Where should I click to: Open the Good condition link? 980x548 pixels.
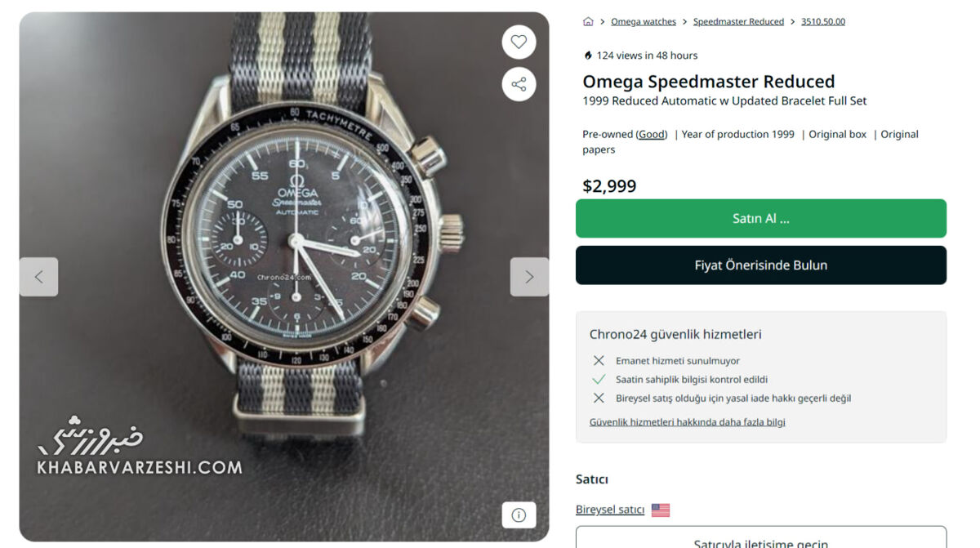(x=652, y=135)
